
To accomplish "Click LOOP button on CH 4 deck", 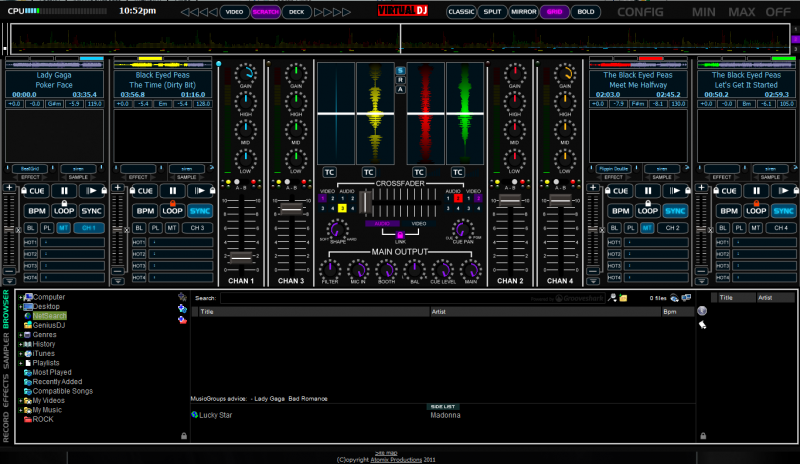I will coord(756,211).
